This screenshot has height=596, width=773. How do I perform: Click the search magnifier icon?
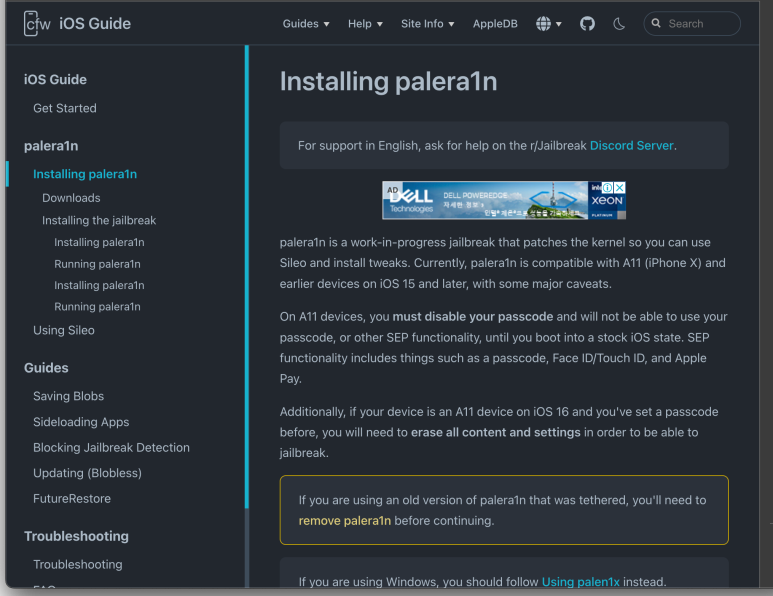tap(656, 23)
